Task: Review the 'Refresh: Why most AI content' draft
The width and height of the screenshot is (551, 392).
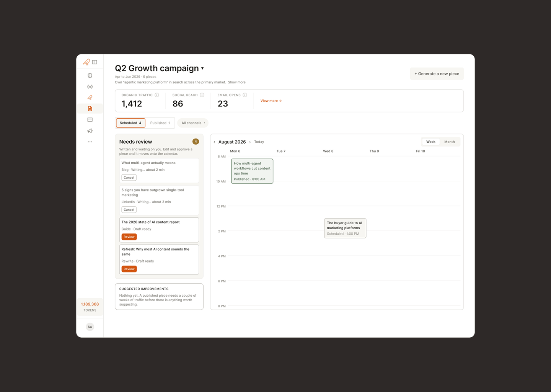Action: [x=129, y=269]
